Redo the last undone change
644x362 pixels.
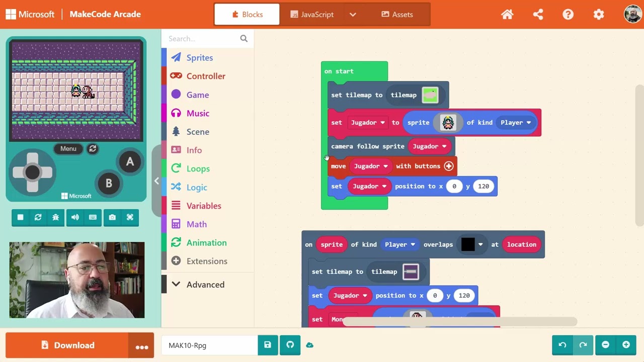point(583,345)
